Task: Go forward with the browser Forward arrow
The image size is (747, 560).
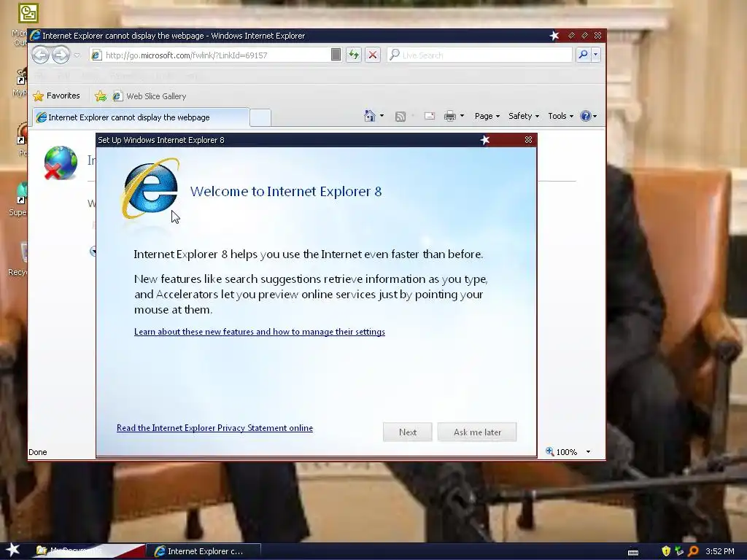Action: point(61,55)
